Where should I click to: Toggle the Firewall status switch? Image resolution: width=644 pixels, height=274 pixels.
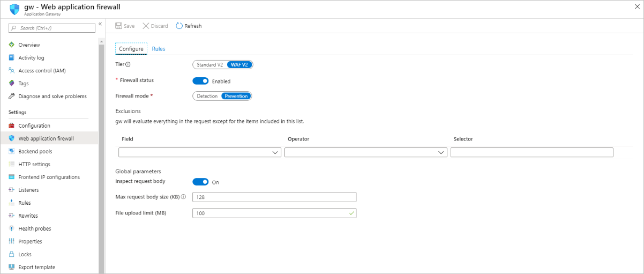point(200,81)
